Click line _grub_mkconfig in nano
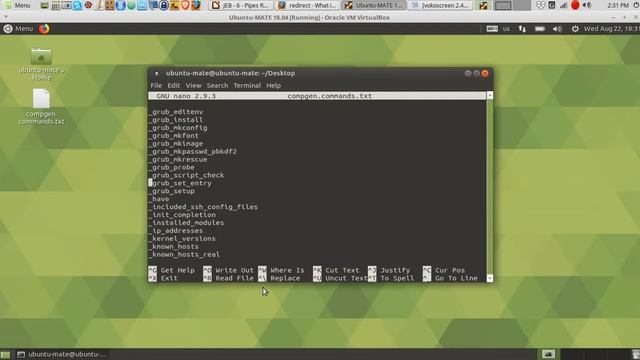The image size is (640, 360). pyautogui.click(x=178, y=127)
